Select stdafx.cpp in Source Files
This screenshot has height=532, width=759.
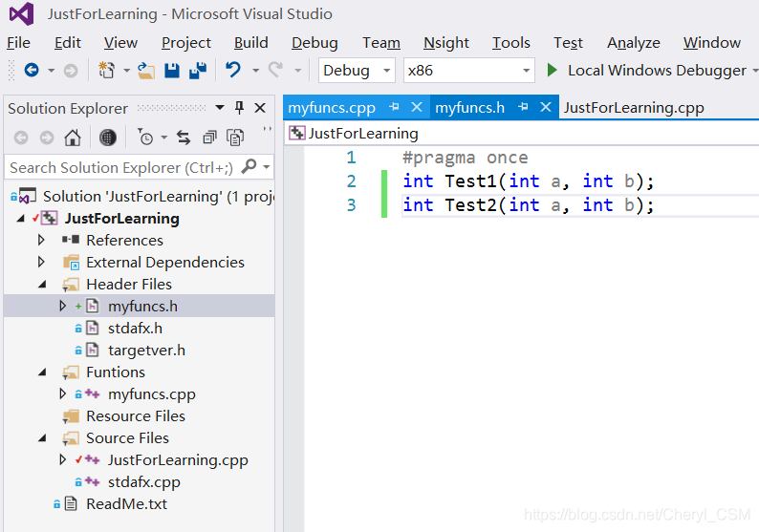tap(143, 482)
